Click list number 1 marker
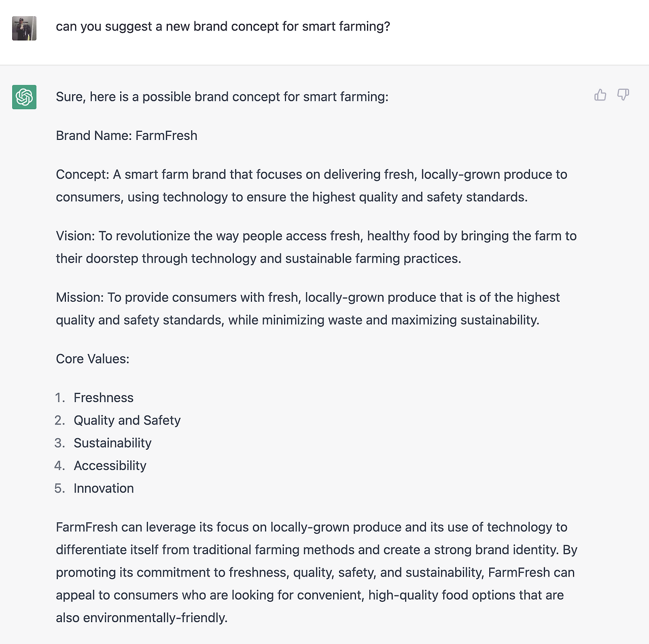The image size is (649, 644). pyautogui.click(x=60, y=398)
